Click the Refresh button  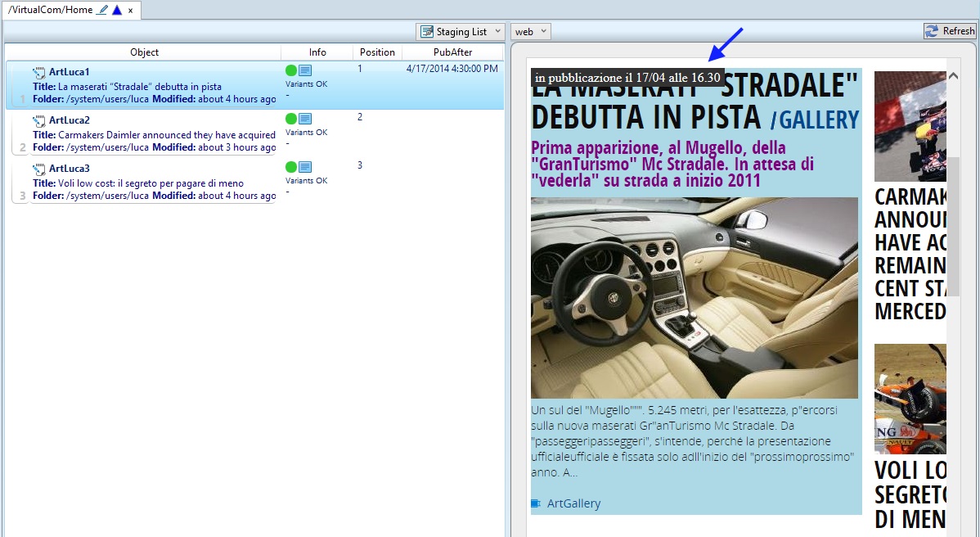(950, 30)
